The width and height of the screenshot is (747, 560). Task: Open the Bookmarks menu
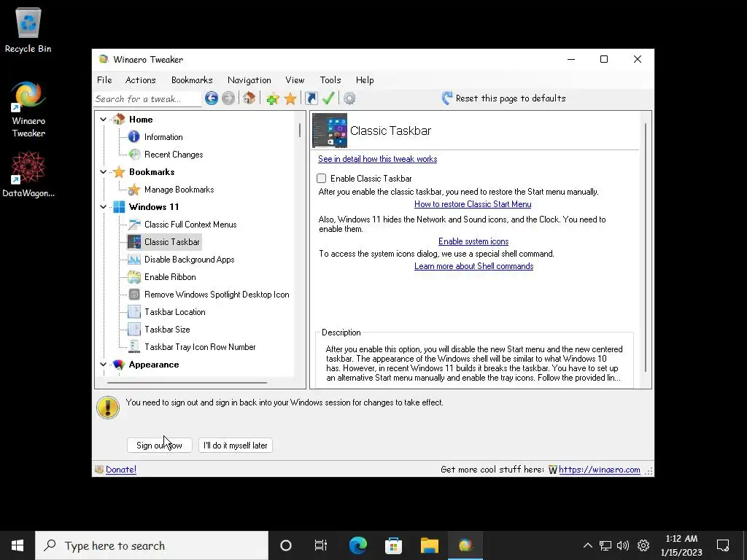click(x=192, y=80)
